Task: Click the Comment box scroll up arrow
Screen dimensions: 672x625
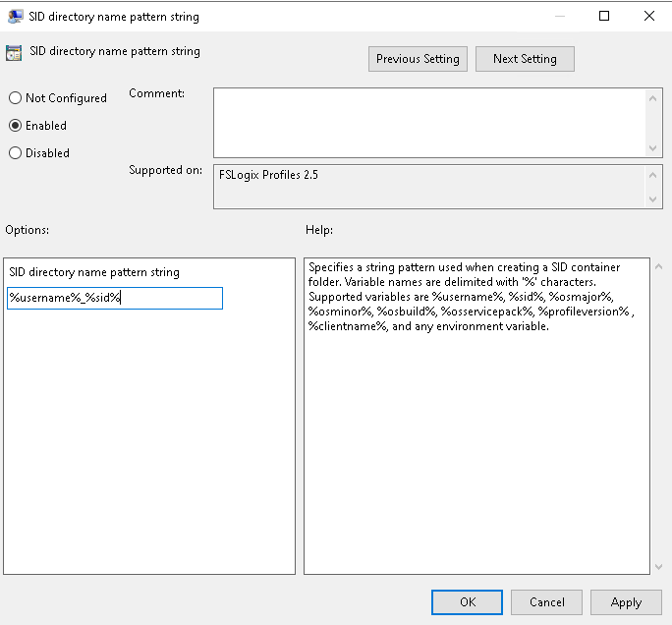Action: (x=652, y=98)
